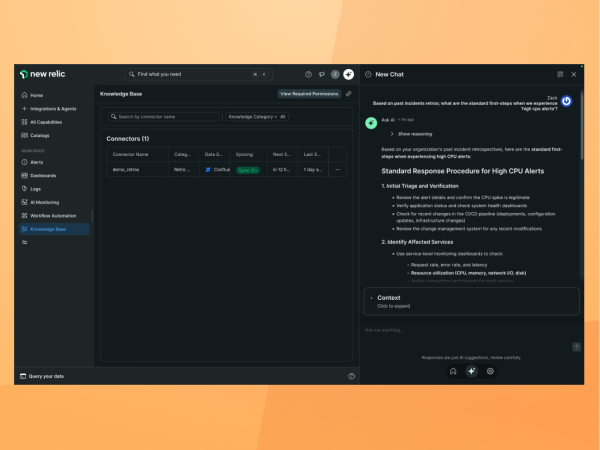Click the send arrow button
Image resolution: width=600 pixels, height=450 pixels.
[576, 347]
